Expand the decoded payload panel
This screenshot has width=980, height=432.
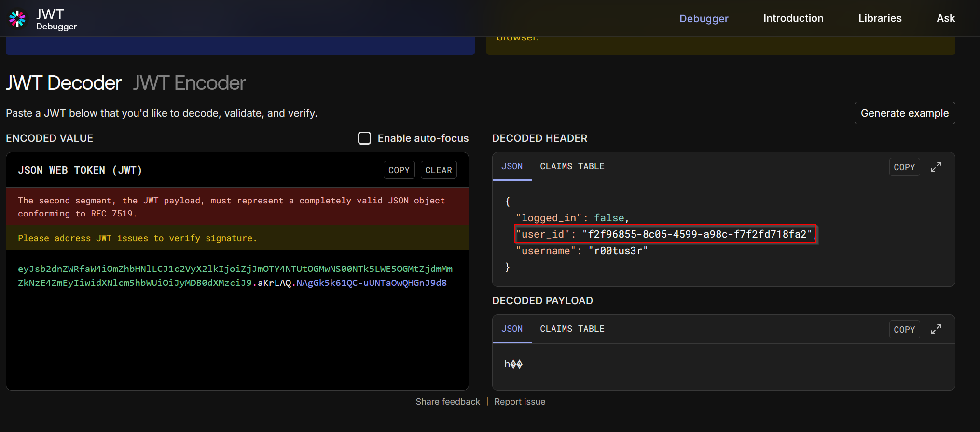(x=936, y=329)
